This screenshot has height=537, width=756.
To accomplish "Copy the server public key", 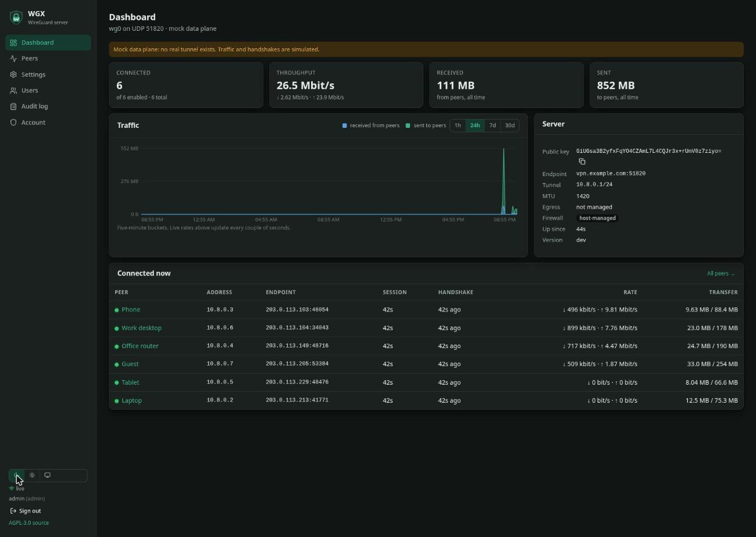I will [x=582, y=162].
